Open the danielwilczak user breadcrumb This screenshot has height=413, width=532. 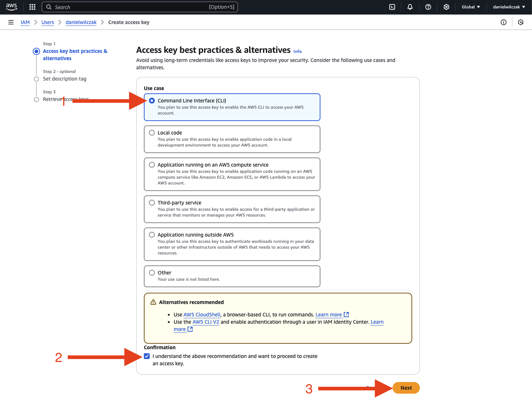coord(81,22)
